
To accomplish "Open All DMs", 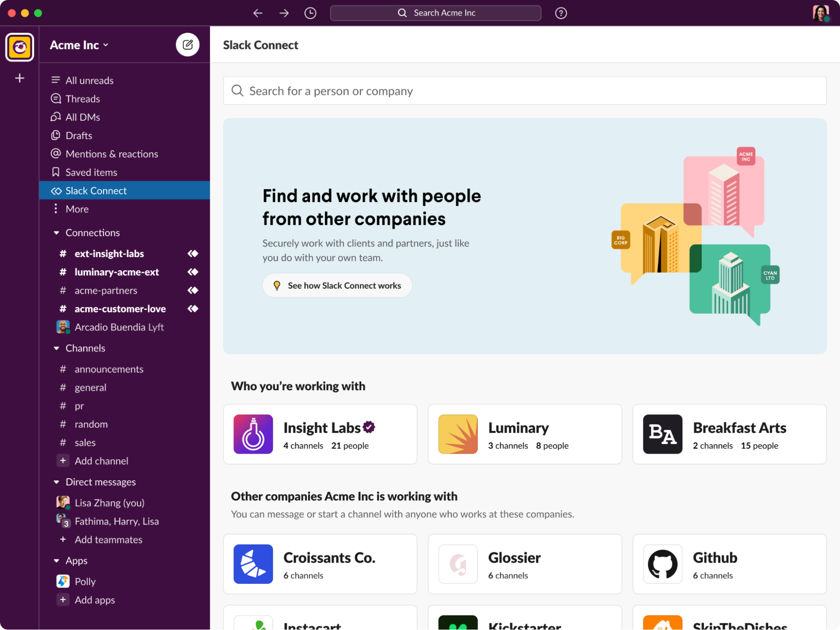I will point(124,117).
